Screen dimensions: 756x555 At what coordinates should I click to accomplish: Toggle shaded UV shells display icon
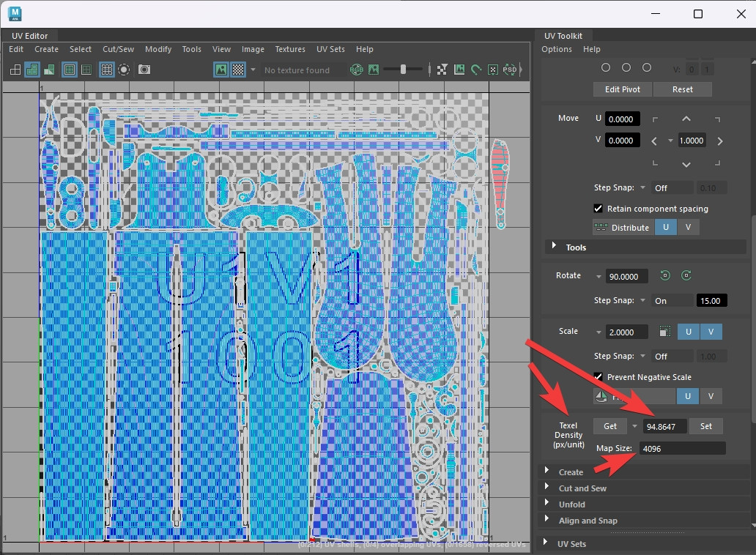tap(32, 70)
